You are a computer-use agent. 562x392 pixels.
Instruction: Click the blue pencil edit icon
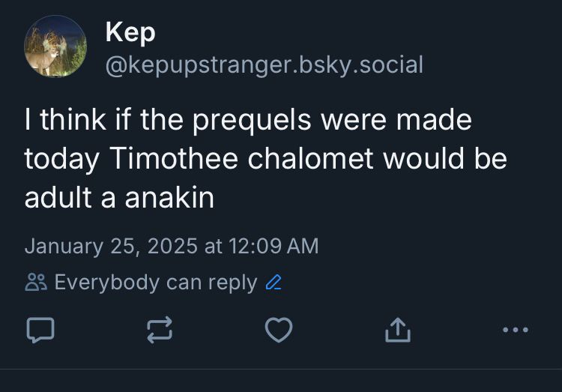click(x=274, y=283)
